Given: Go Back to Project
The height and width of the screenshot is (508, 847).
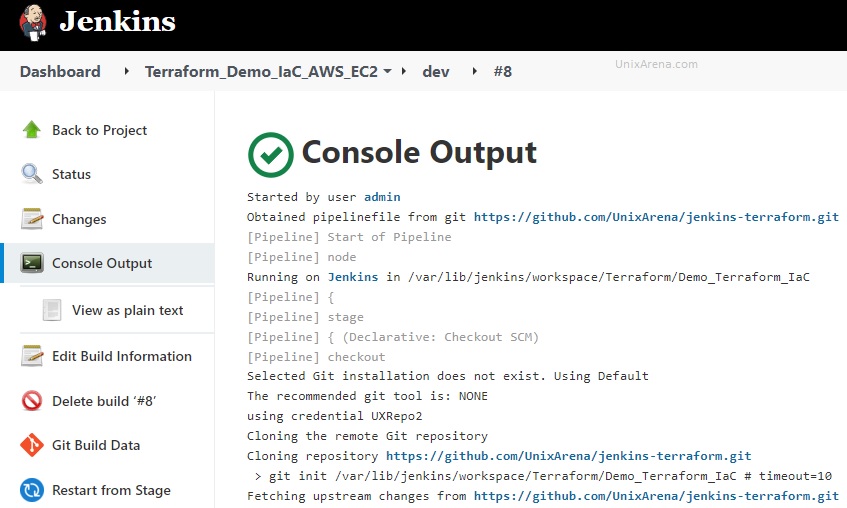Looking at the screenshot, I should click(x=99, y=130).
